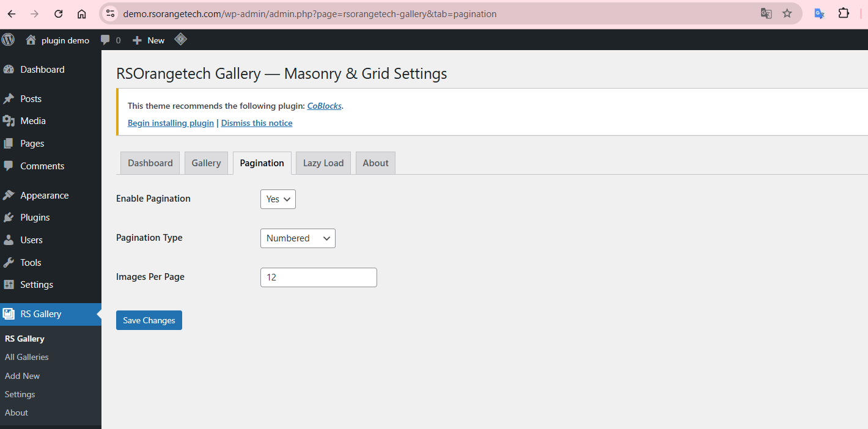This screenshot has height=429, width=868.
Task: Click the Users person icon in sidebar
Action: click(x=9, y=240)
